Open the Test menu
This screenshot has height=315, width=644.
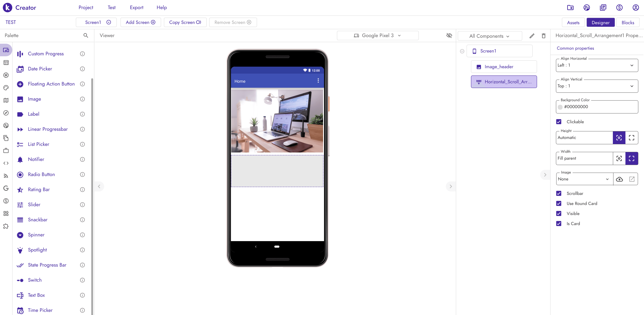(112, 8)
